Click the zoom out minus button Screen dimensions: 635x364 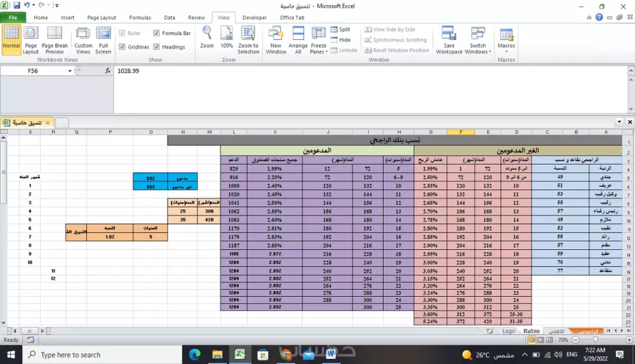(575, 340)
